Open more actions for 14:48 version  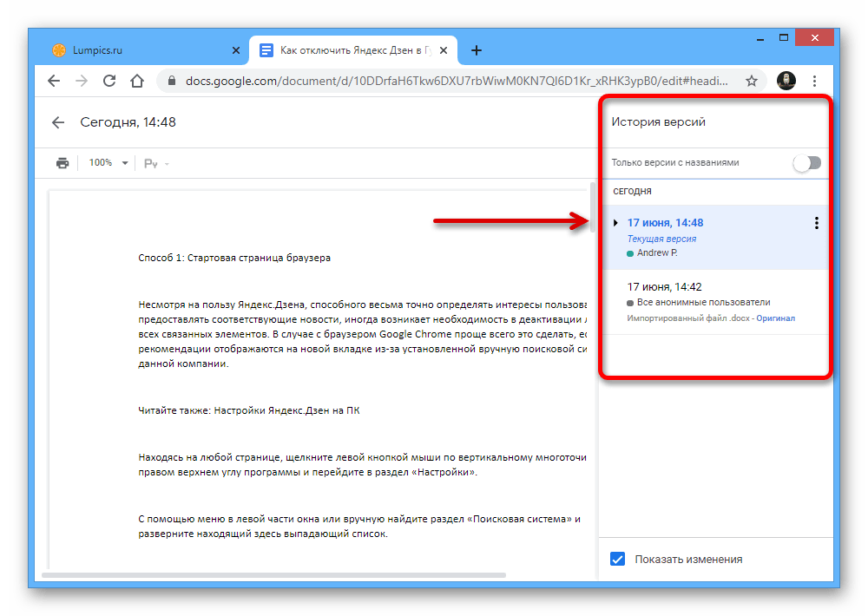click(817, 223)
